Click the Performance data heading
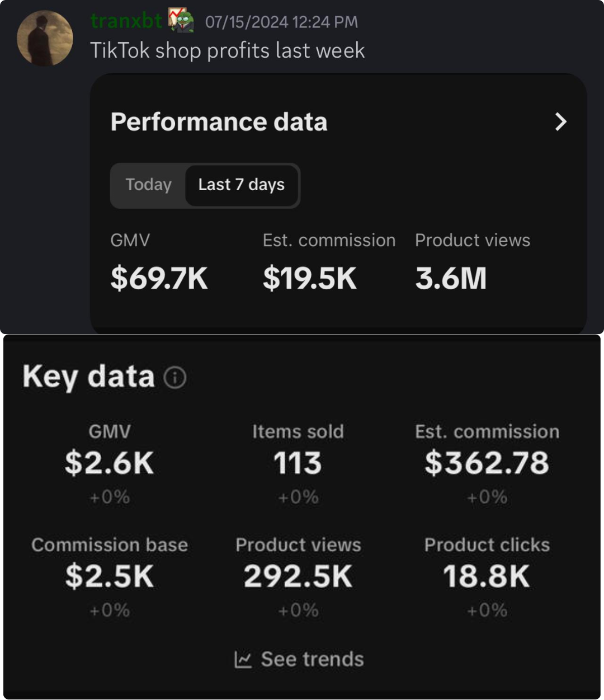Viewport: 604px width, 700px height. 219,121
